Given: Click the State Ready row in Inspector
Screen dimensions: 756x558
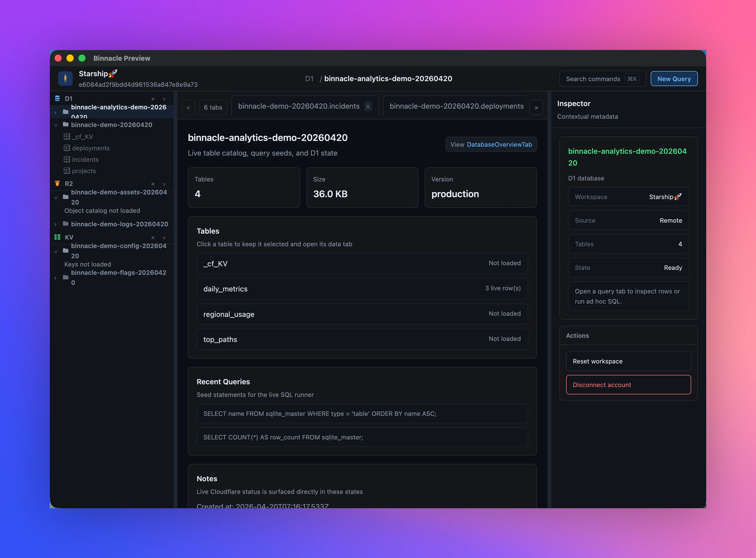Looking at the screenshot, I should click(628, 268).
